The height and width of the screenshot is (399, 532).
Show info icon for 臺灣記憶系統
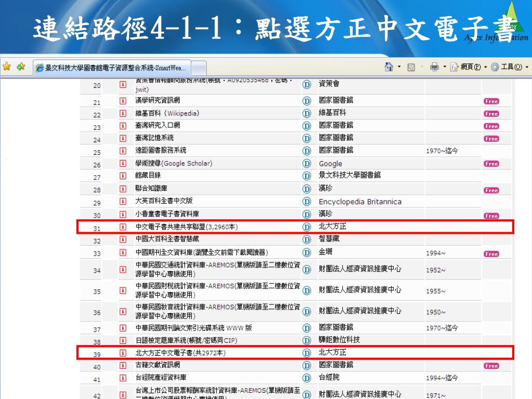coord(123,138)
